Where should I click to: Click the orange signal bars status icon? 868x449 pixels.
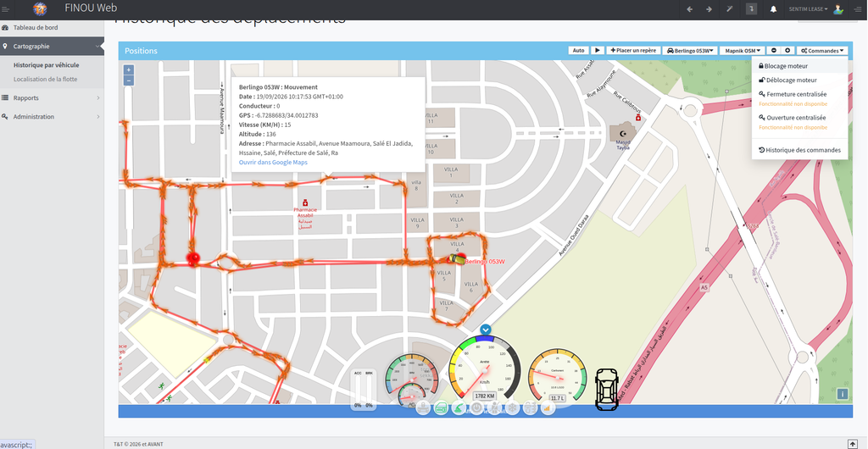click(548, 408)
